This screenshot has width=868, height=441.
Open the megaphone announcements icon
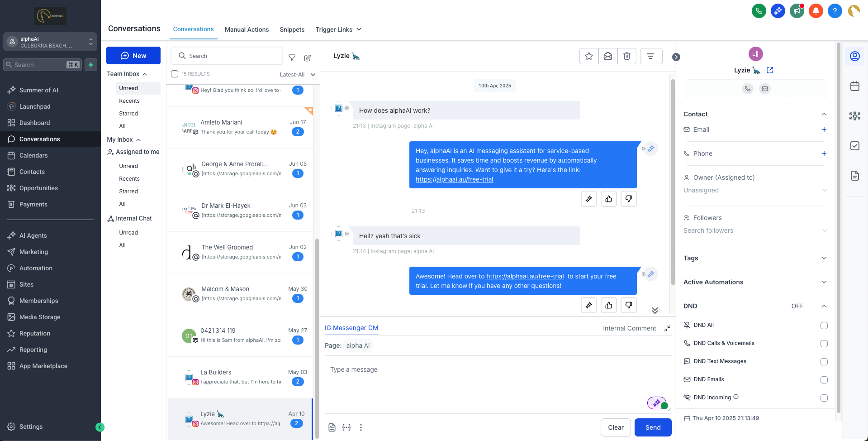[x=797, y=11]
